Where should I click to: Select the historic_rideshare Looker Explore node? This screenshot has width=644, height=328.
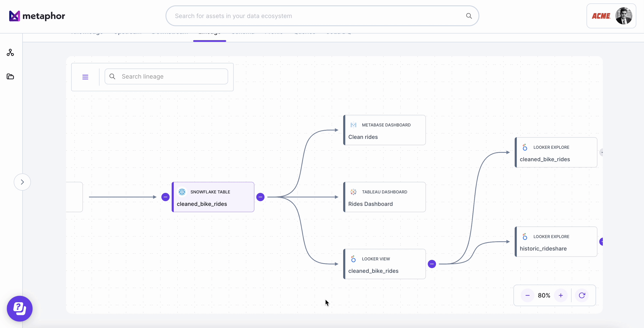pos(556,242)
